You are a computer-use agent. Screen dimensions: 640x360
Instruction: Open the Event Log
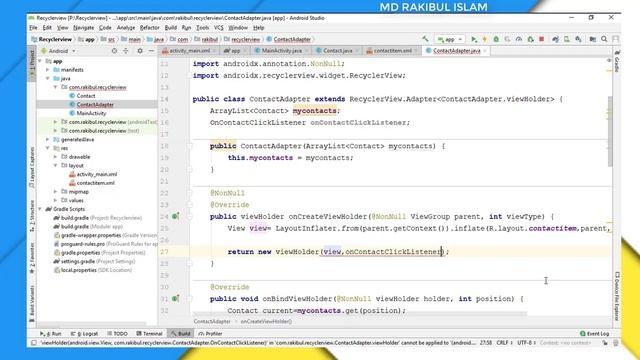click(x=594, y=333)
